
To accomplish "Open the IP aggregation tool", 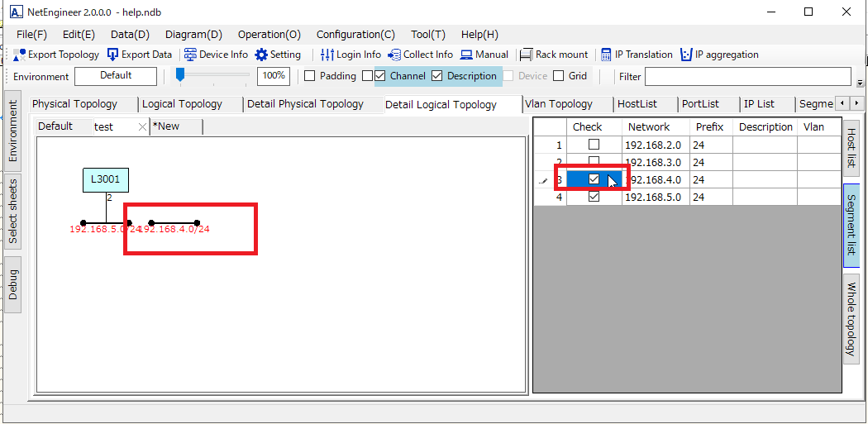I will point(685,55).
